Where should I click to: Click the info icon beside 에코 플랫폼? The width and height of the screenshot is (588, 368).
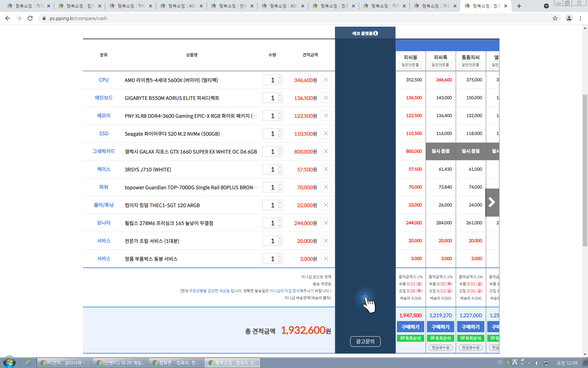point(376,33)
